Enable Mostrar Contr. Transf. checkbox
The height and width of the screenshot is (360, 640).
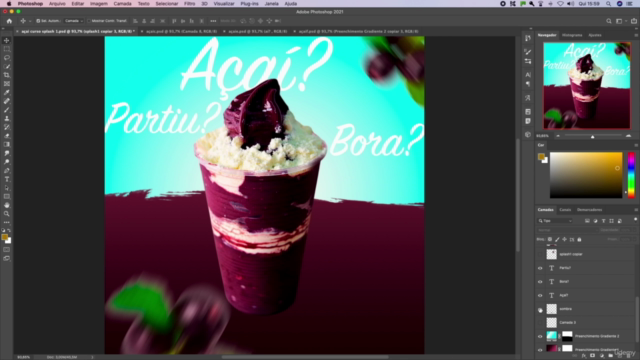pyautogui.click(x=89, y=21)
